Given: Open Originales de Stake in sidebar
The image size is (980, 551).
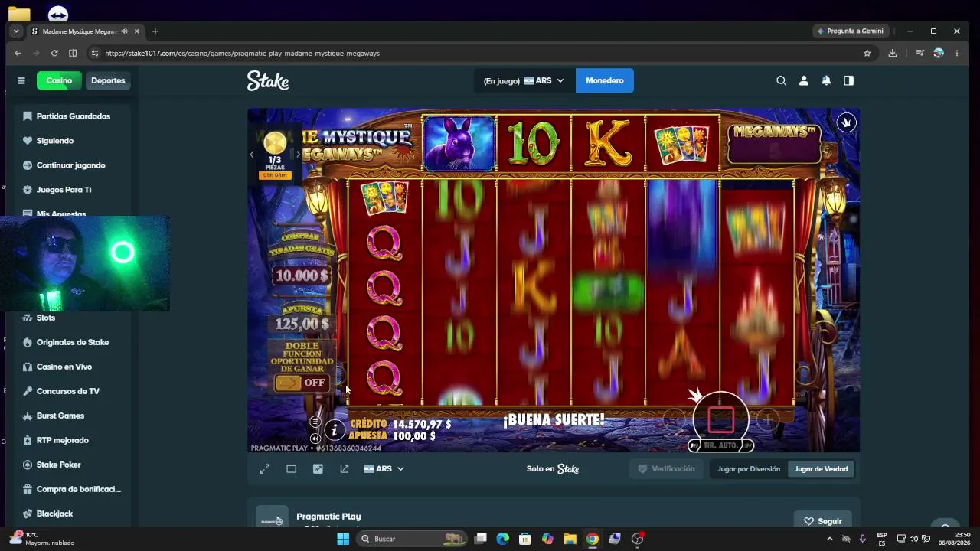Looking at the screenshot, I should point(73,342).
